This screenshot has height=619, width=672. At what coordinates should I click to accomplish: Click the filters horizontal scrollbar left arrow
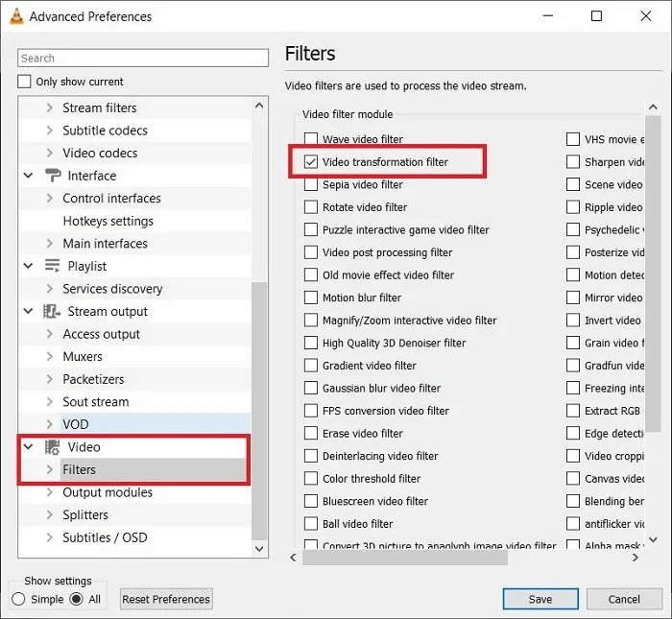click(293, 558)
